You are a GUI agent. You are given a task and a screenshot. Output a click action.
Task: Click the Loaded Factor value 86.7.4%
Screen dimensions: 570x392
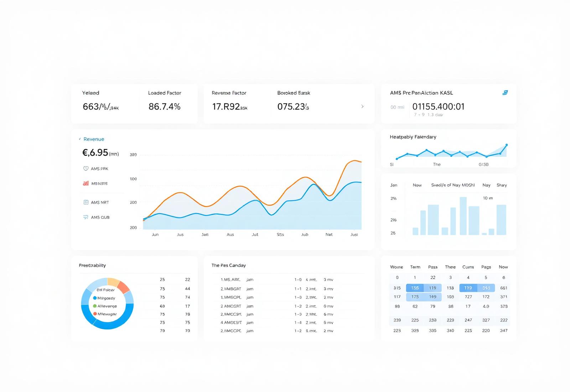pos(165,107)
